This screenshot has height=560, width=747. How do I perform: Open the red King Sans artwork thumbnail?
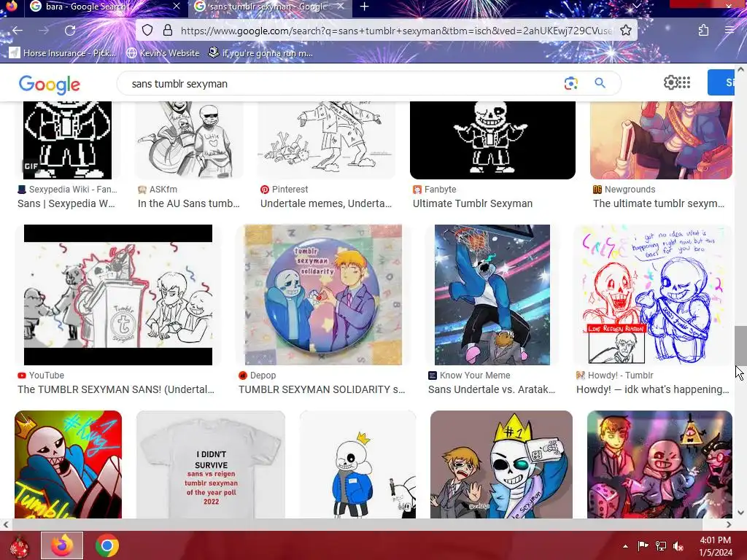coord(68,464)
